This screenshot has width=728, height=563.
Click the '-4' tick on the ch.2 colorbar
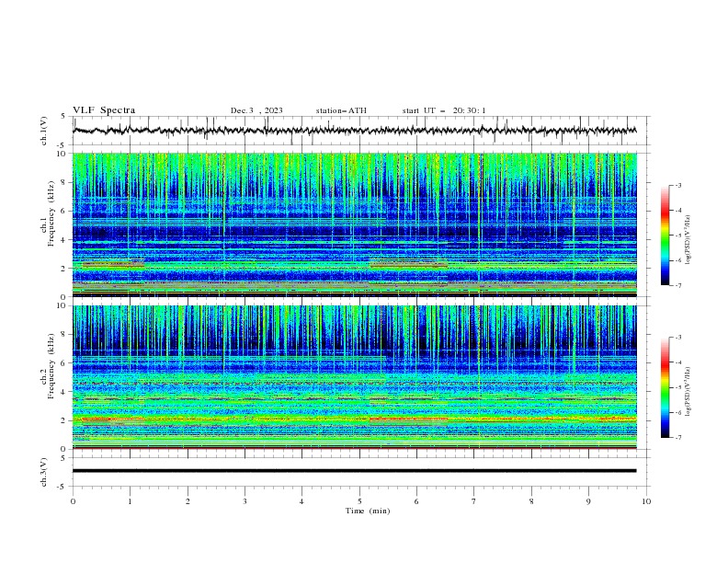[x=677, y=362]
